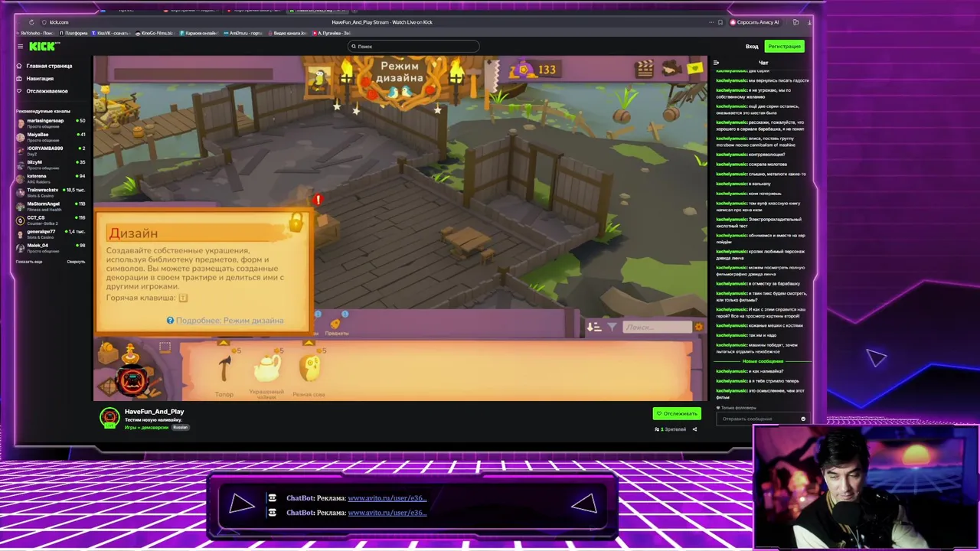
Task: Click the gold money bag icon
Action: coord(524,70)
